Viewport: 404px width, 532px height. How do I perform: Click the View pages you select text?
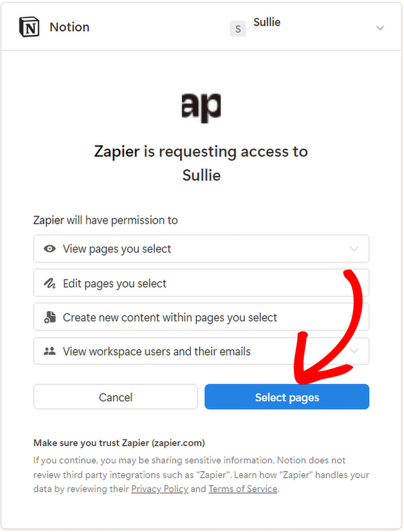click(x=117, y=249)
